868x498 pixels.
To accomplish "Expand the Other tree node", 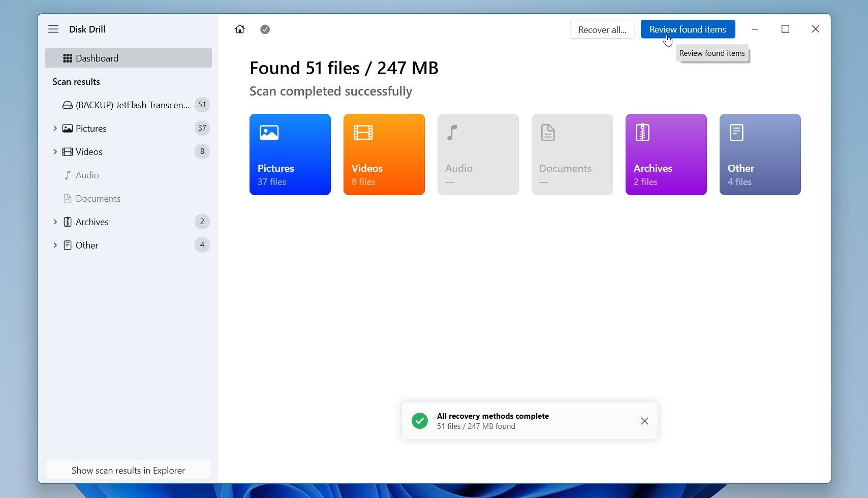I will point(55,245).
